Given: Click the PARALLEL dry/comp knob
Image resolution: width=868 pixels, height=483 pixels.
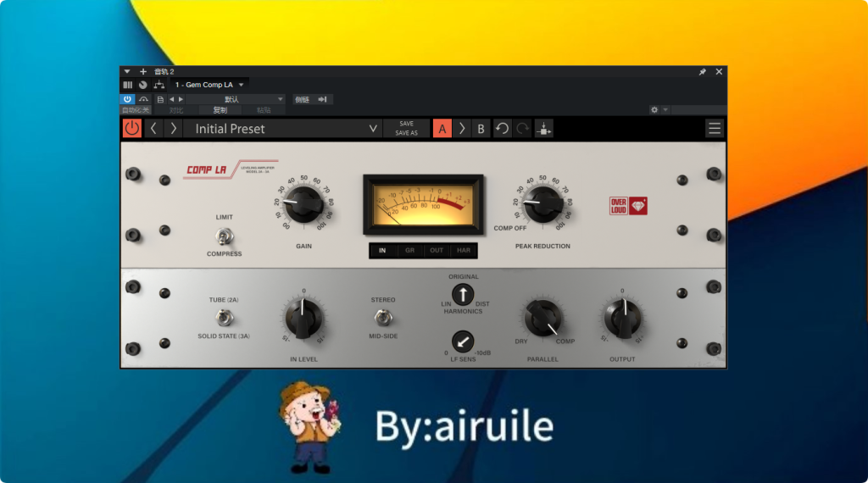Looking at the screenshot, I should pos(542,319).
